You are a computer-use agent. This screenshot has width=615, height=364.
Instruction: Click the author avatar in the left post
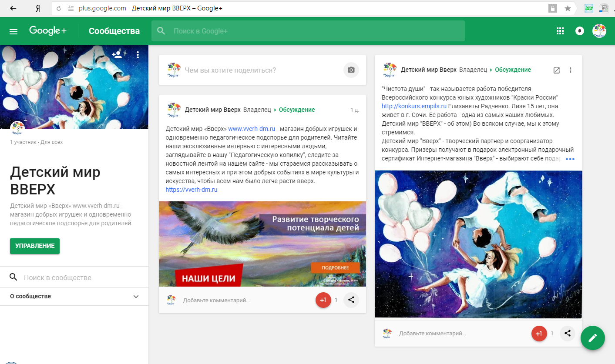pos(174,110)
